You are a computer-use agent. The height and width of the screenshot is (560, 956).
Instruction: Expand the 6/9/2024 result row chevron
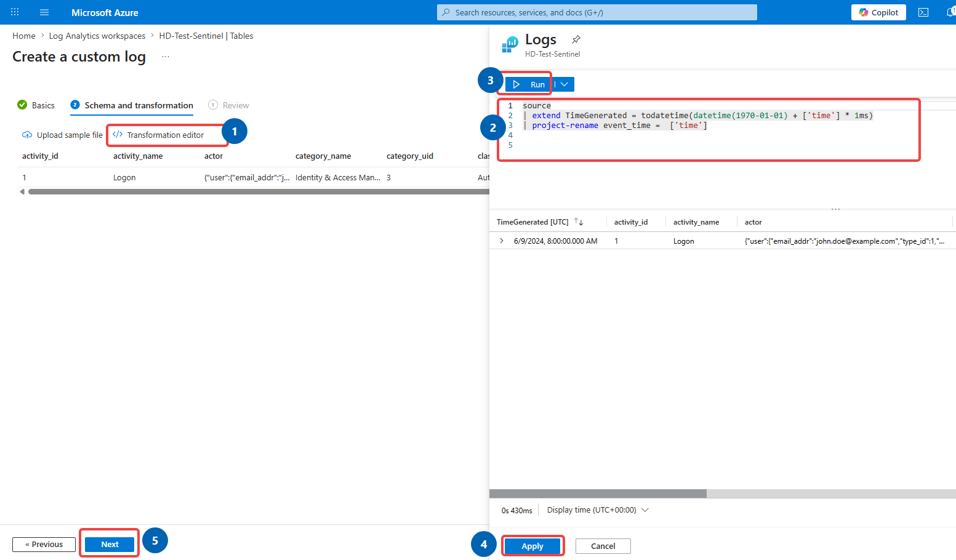point(502,241)
